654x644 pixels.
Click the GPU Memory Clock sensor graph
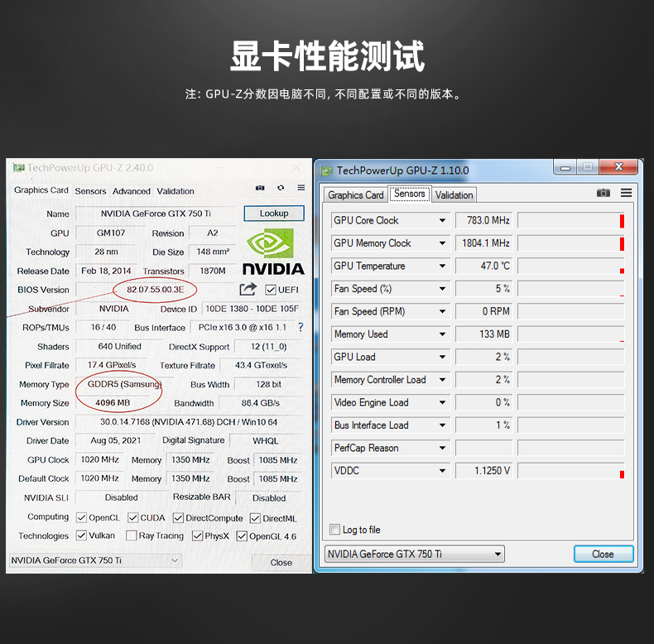point(571,243)
